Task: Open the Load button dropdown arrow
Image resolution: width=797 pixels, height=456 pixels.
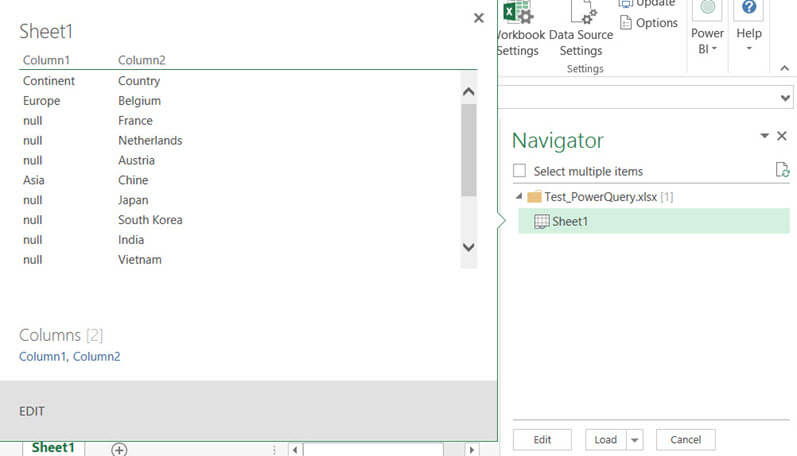Action: click(635, 440)
